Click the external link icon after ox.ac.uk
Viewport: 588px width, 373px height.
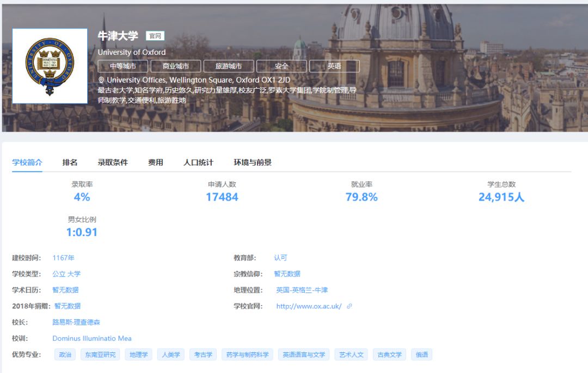(350, 306)
